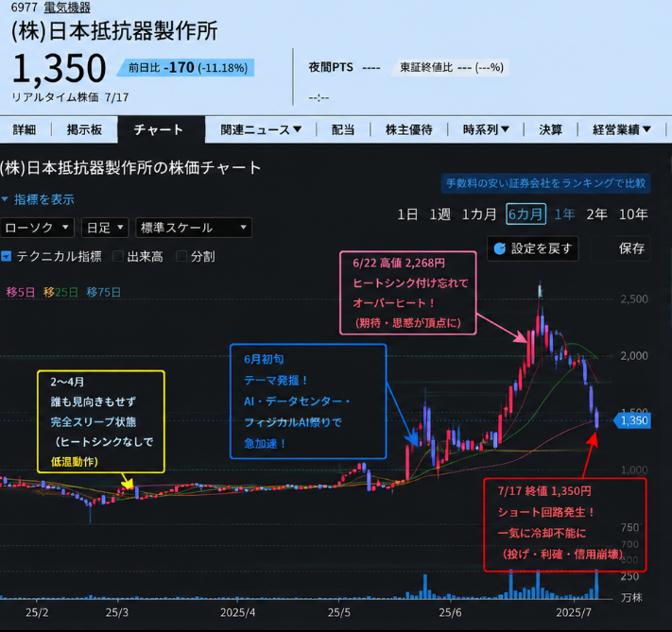Click the reset settings icon
672x632 pixels.
tap(500, 248)
